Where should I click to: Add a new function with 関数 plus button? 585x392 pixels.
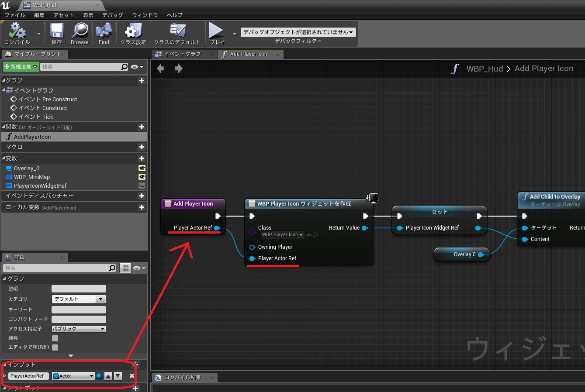pos(142,127)
